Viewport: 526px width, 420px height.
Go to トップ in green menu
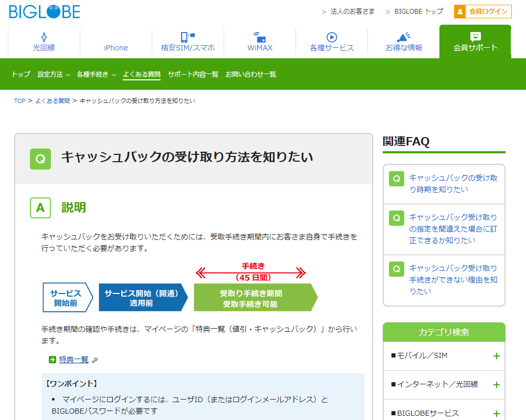point(21,74)
